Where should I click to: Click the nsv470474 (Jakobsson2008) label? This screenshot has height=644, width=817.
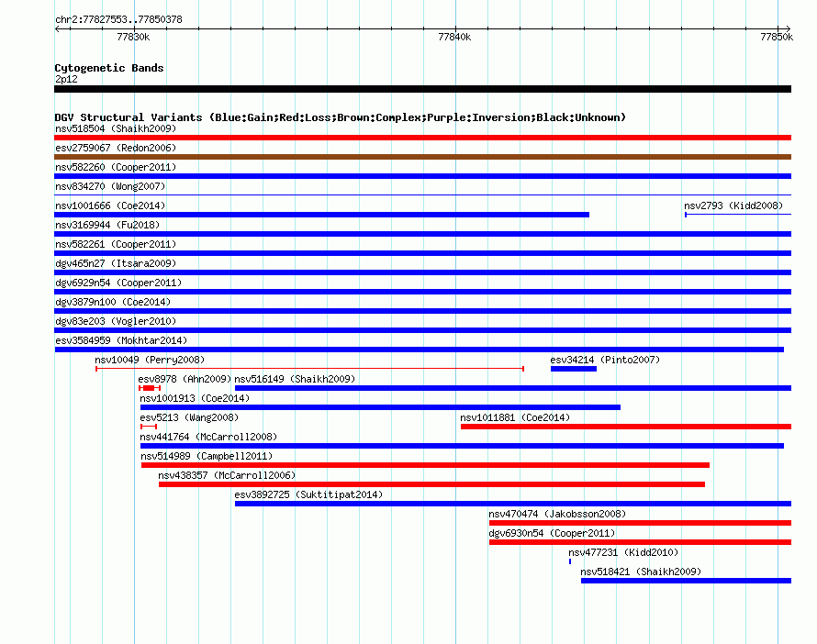pos(557,514)
